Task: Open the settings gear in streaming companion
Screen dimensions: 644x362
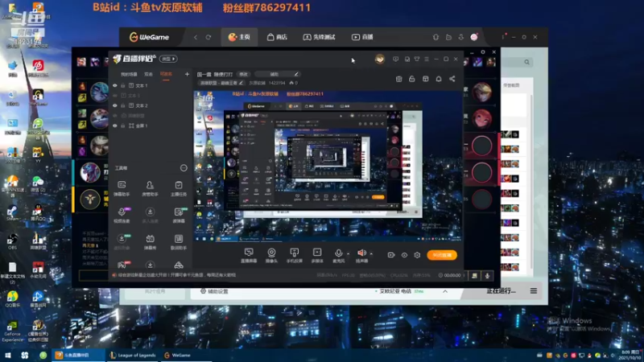Action: click(x=417, y=255)
